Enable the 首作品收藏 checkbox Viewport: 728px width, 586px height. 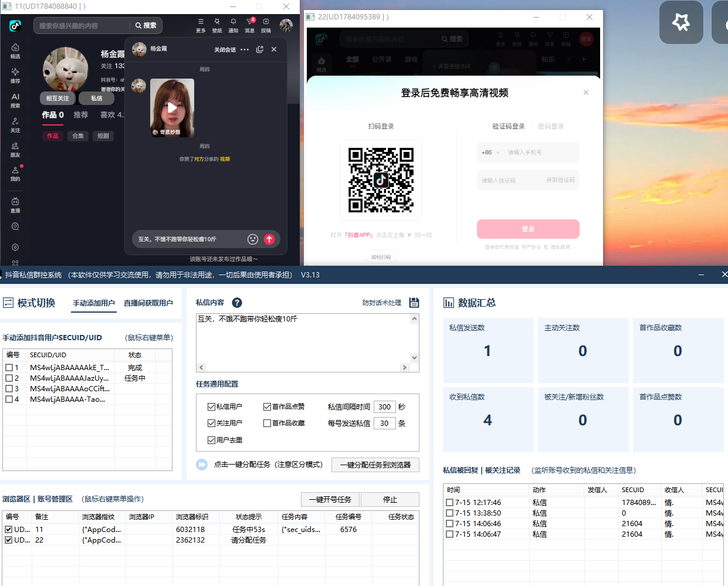[267, 423]
